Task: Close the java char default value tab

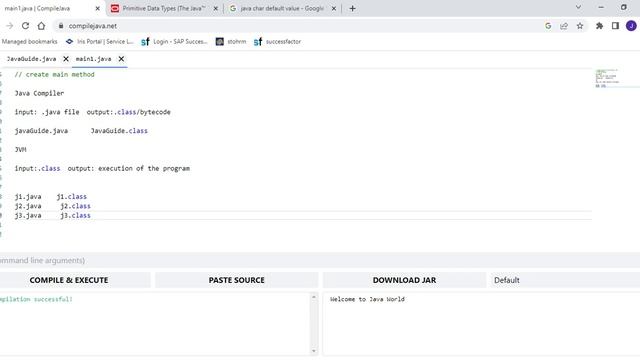Action: (333, 8)
